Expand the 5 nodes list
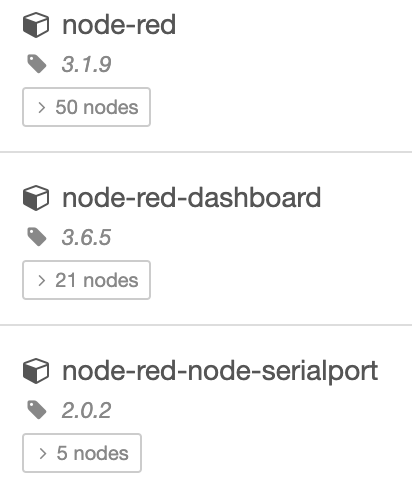Viewport: 412px width, 492px height. tap(82, 453)
